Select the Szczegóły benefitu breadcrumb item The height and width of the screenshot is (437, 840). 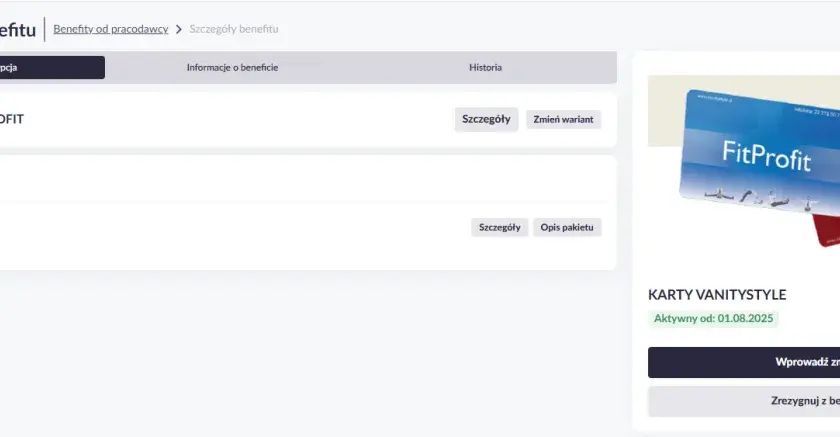point(234,29)
